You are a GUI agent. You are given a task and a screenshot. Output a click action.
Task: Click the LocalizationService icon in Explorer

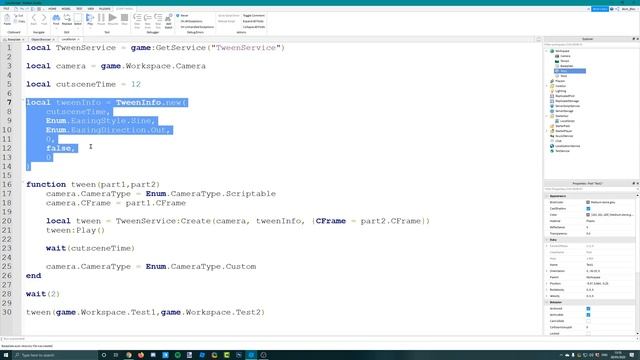(x=552, y=146)
